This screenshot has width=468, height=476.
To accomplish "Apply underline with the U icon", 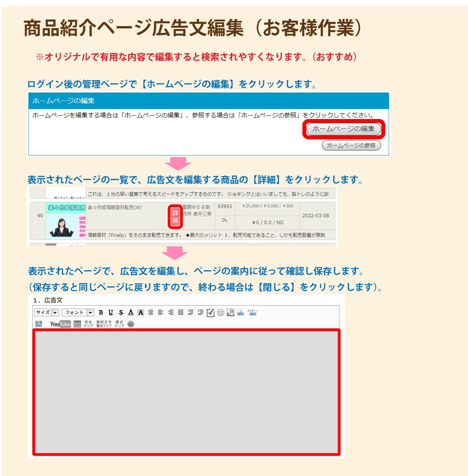I will (x=111, y=312).
